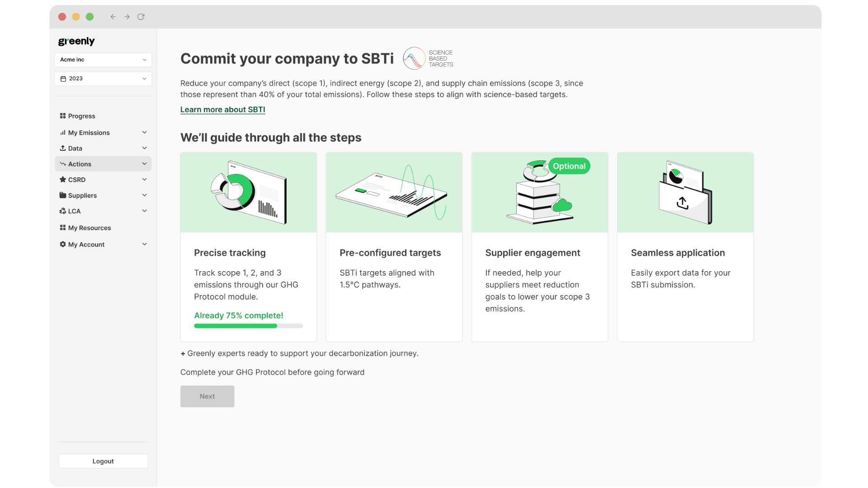Click the LCA label in the sidebar
The height and width of the screenshot is (488, 868).
coord(74,211)
